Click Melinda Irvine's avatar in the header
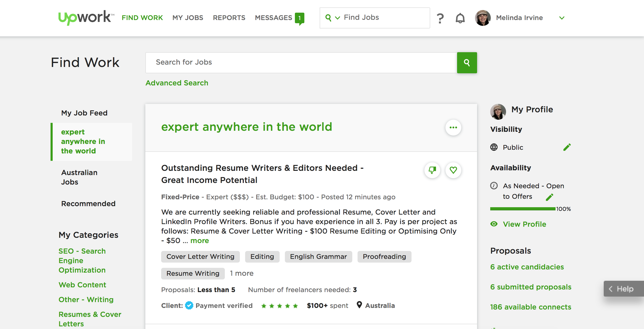Viewport: 644px width, 329px height. tap(483, 18)
